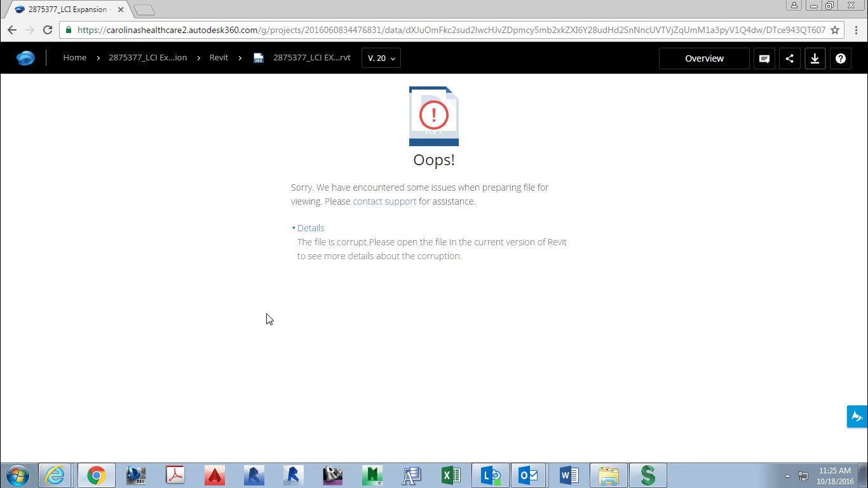Open the comments panel icon
The image size is (868, 488).
tap(764, 58)
